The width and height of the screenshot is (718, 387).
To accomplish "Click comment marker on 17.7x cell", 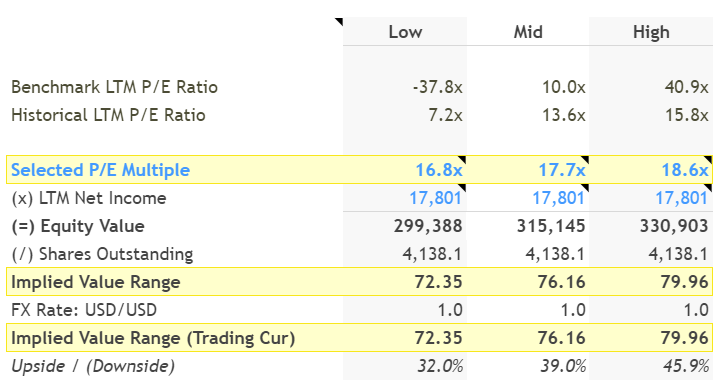I will click(586, 159).
